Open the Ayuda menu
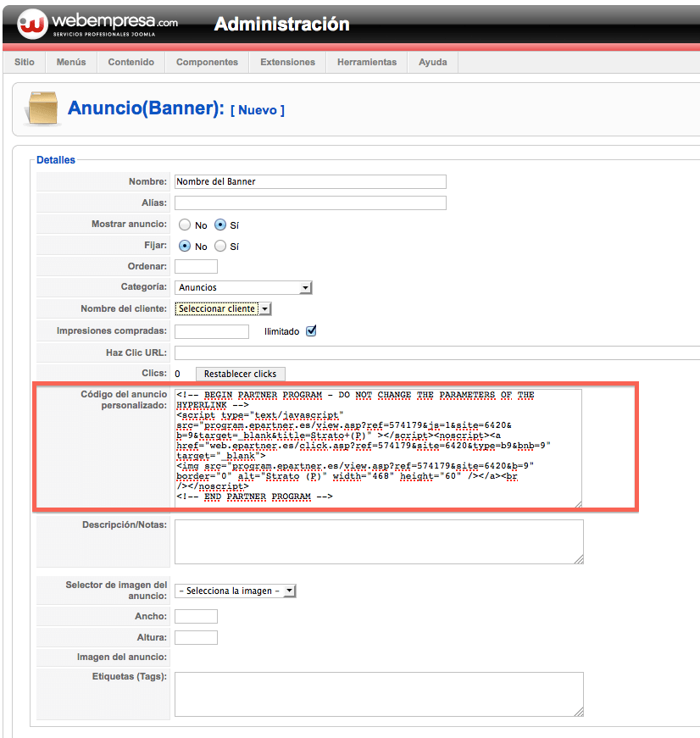The height and width of the screenshot is (738, 700). coord(432,62)
